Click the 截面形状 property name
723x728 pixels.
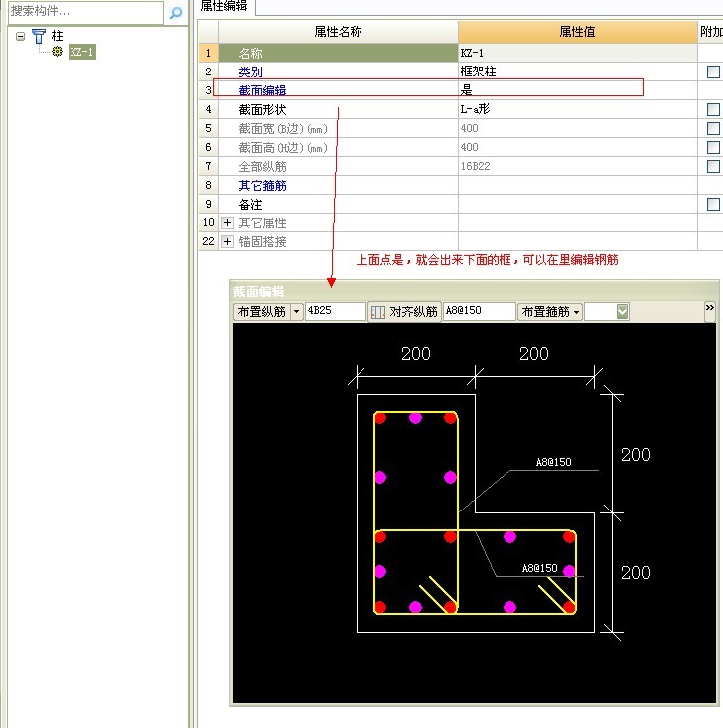(262, 110)
